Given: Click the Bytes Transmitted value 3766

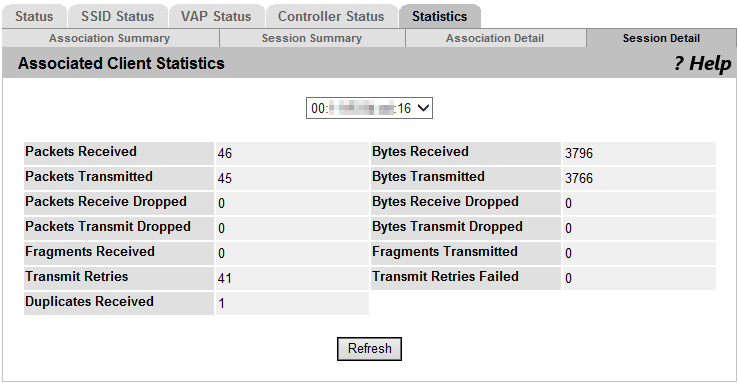Looking at the screenshot, I should point(579,178).
